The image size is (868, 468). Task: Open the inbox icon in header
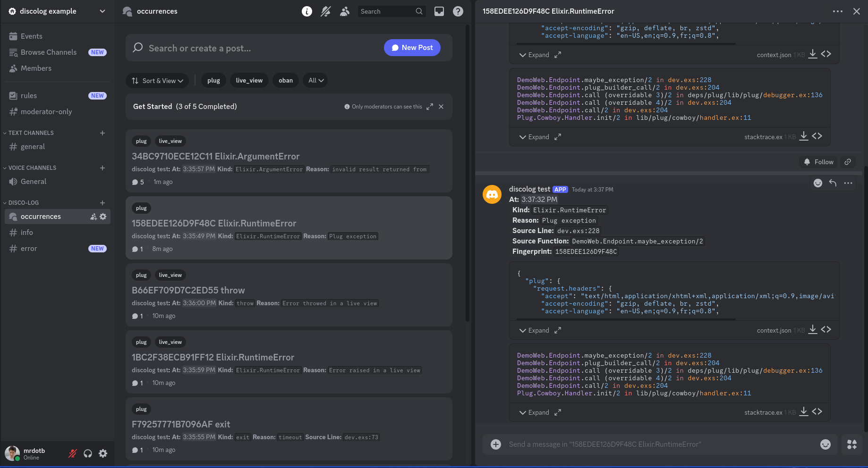click(x=439, y=11)
